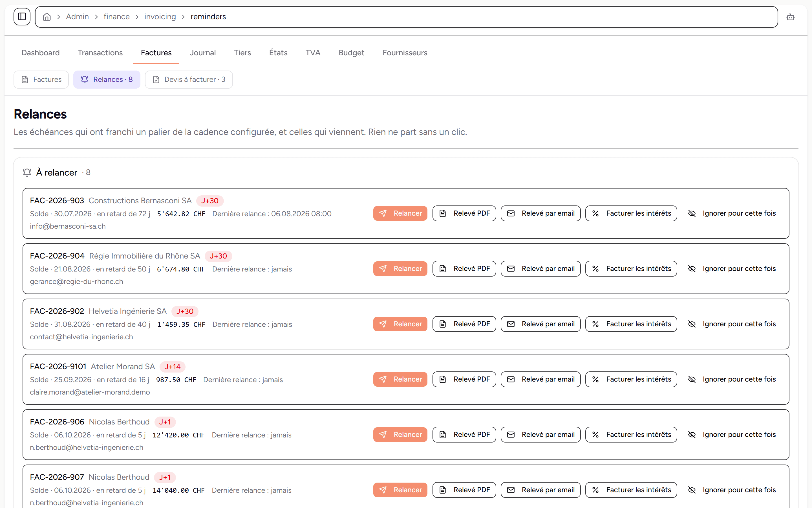Ignorer pour cette fois on FAC-2026-903

[732, 213]
